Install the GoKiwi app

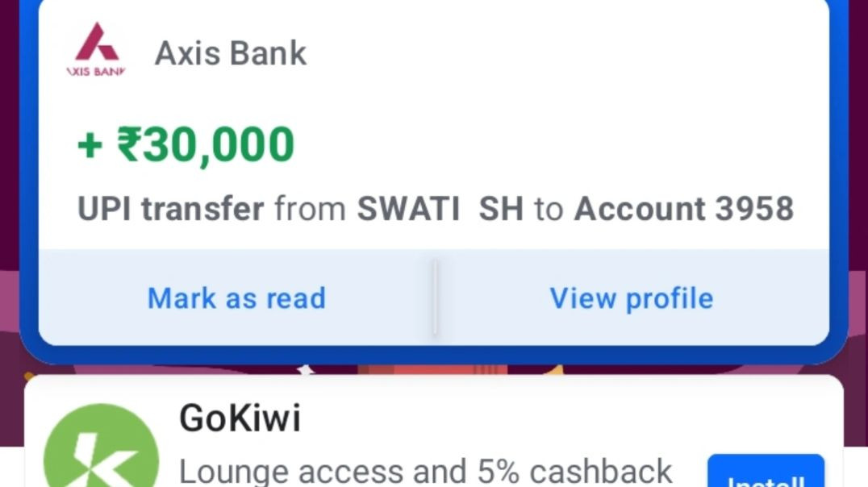click(766, 476)
